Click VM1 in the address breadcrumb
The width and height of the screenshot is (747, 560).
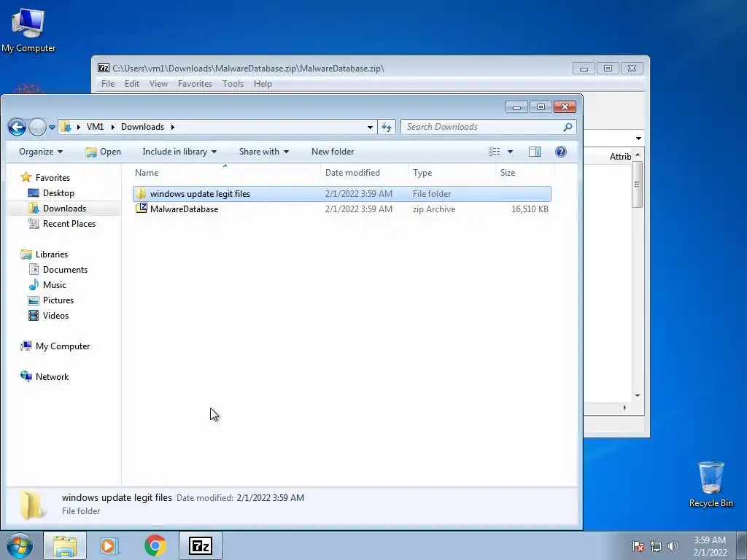pos(95,127)
